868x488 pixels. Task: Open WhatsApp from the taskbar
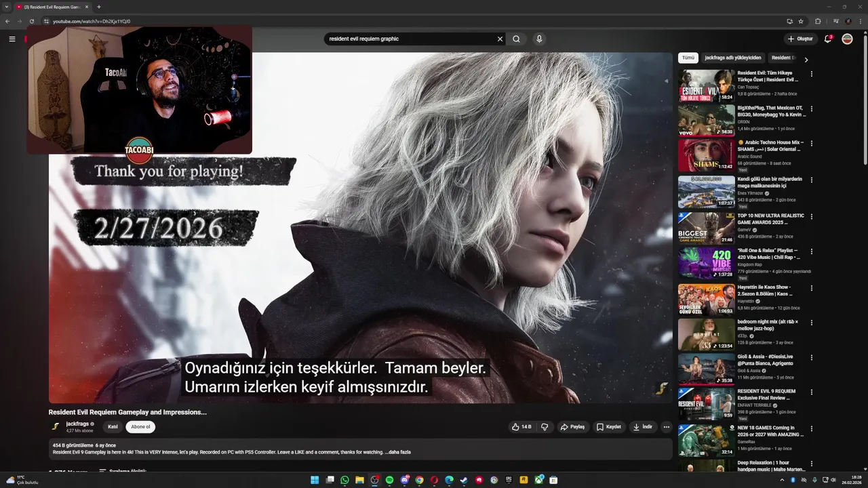click(344, 480)
